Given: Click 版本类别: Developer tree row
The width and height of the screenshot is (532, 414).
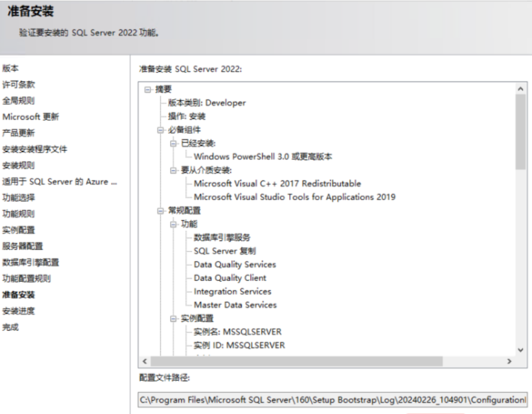Looking at the screenshot, I should (206, 103).
